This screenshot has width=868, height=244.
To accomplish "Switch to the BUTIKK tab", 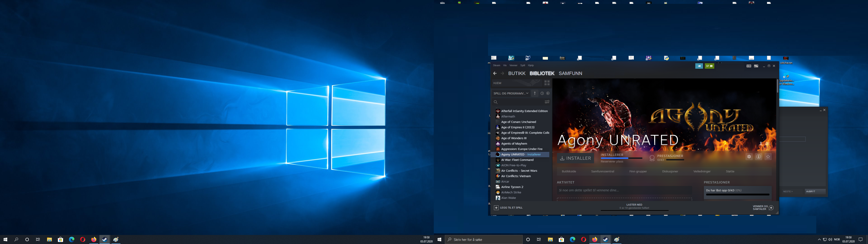I will [x=517, y=73].
